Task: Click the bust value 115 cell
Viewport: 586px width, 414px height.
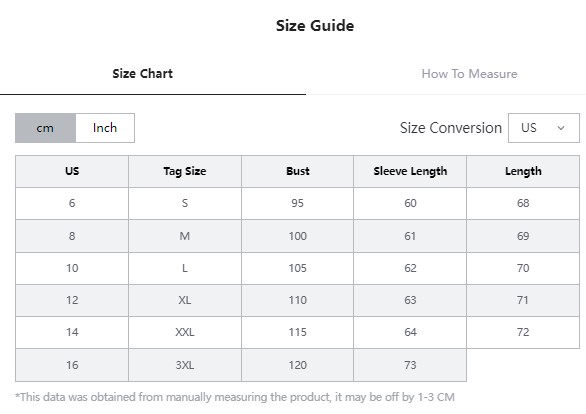Action: tap(297, 332)
